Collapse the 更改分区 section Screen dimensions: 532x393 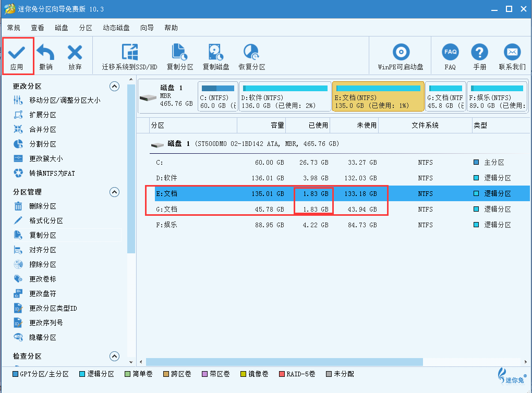click(115, 87)
